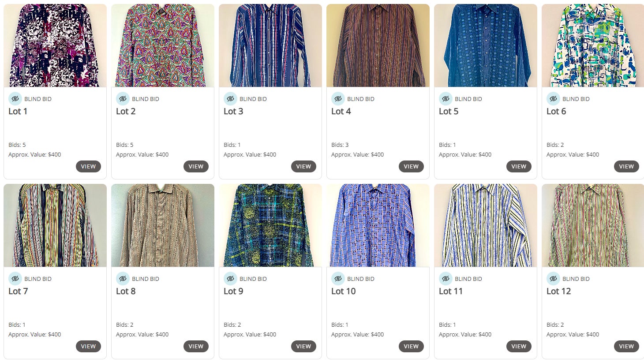Open Lot 8 with its VIEW button
Screen dimensions: 644x362
pyautogui.click(x=196, y=346)
